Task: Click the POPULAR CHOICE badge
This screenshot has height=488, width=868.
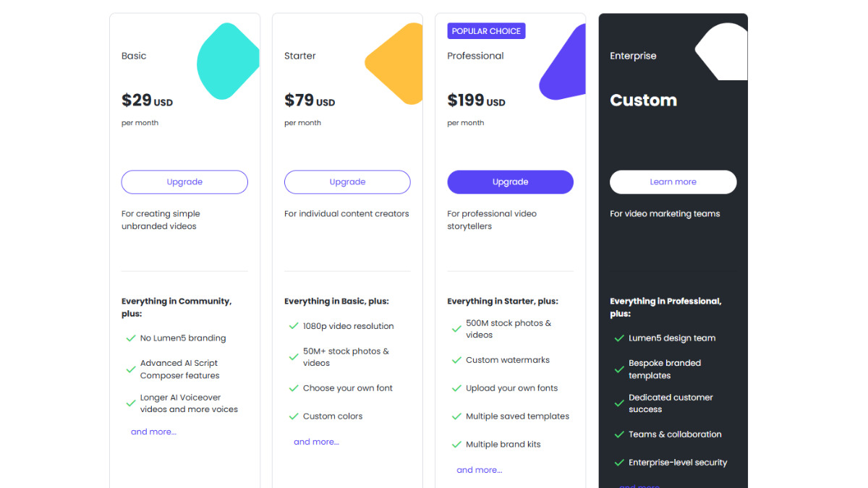Action: 486,31
